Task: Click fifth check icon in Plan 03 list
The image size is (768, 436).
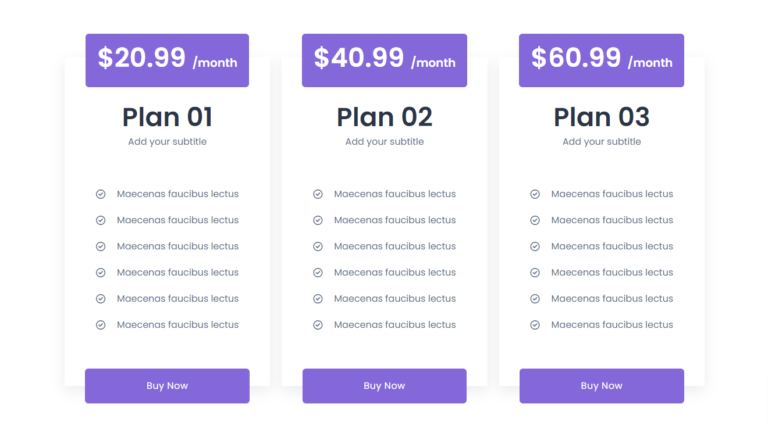Action: pyautogui.click(x=535, y=299)
